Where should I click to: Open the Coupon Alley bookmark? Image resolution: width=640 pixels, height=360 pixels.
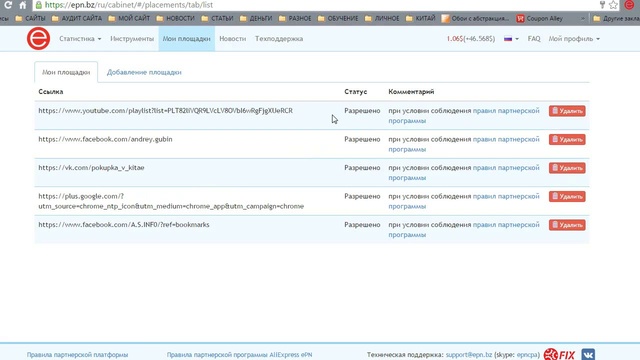pos(540,18)
